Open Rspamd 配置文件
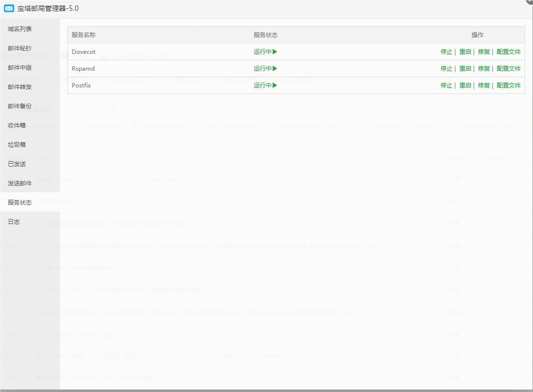533x392 pixels. pos(509,69)
